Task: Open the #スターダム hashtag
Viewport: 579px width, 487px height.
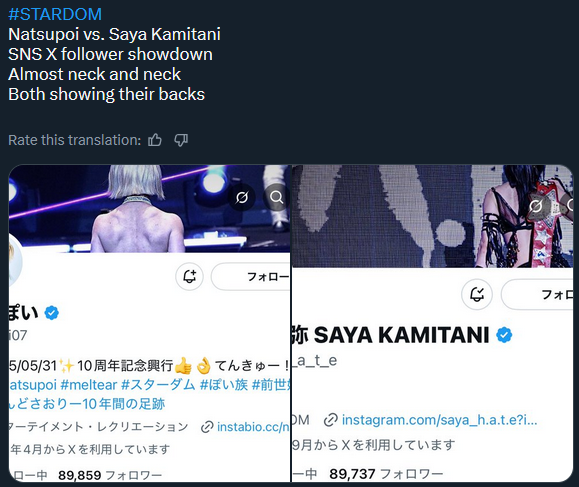Action: tap(158, 385)
